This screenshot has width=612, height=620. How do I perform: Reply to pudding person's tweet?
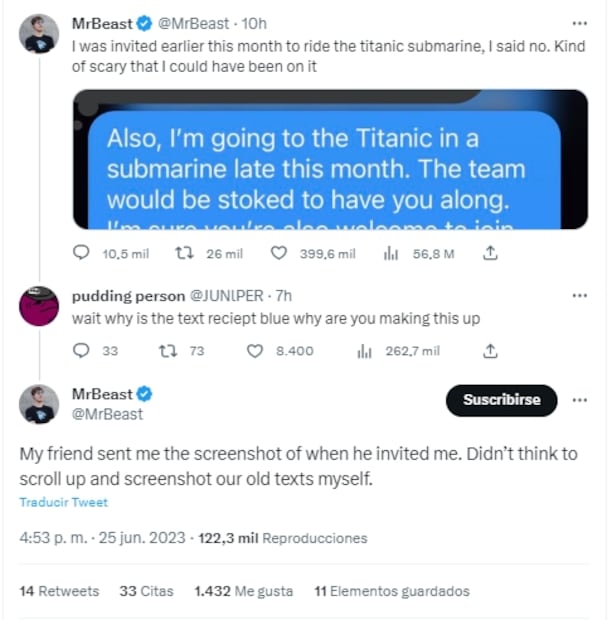82,351
